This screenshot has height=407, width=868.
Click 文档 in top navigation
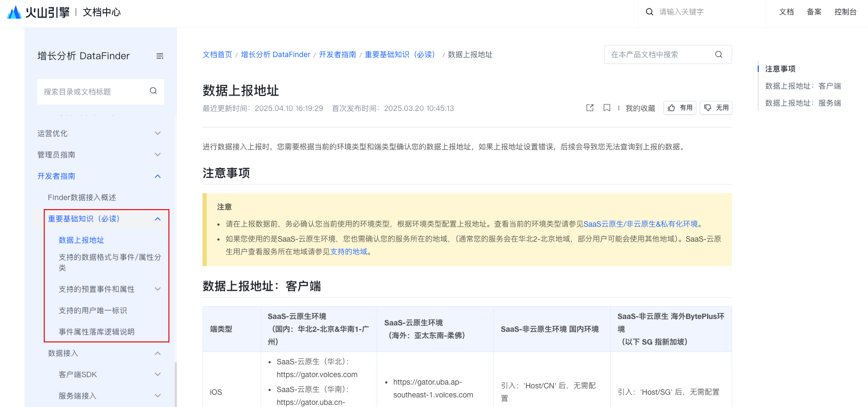[x=786, y=12]
